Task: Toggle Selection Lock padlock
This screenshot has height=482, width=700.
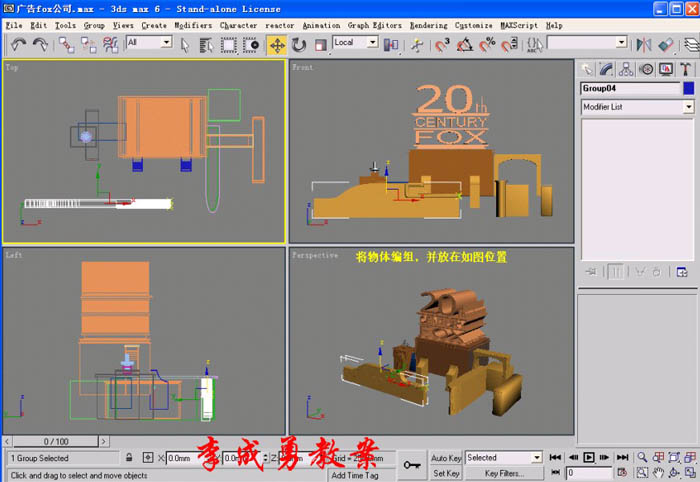Action: pos(129,457)
